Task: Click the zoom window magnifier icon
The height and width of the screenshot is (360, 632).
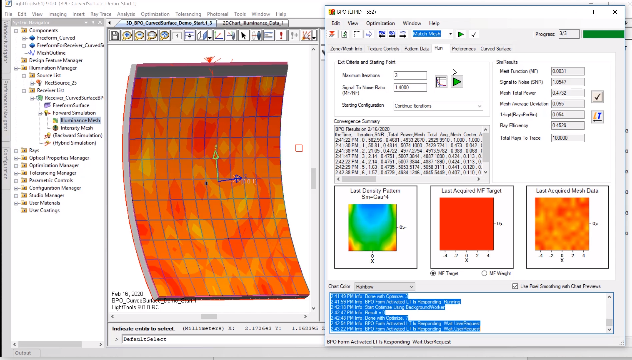Action: pos(152,35)
